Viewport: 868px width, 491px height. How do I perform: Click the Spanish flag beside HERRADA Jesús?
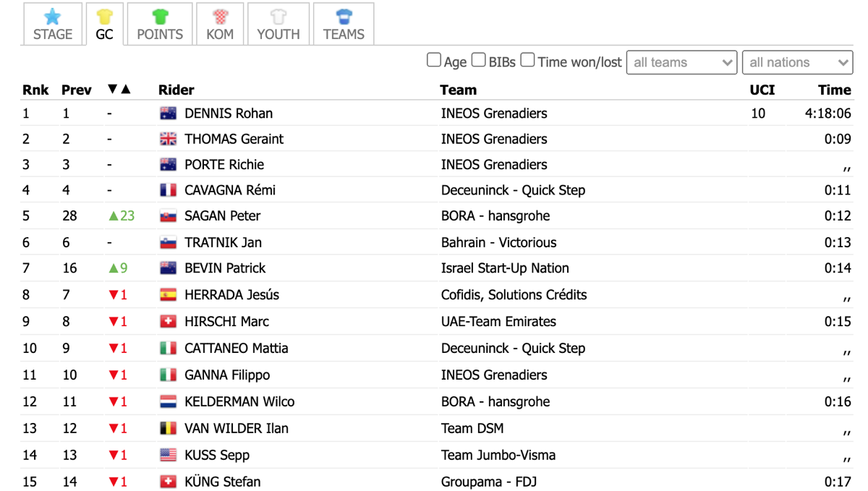(168, 295)
